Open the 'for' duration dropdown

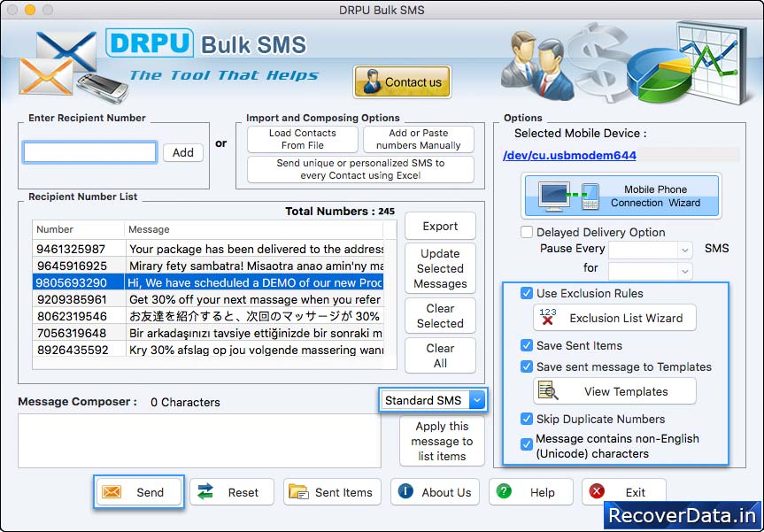(650, 270)
